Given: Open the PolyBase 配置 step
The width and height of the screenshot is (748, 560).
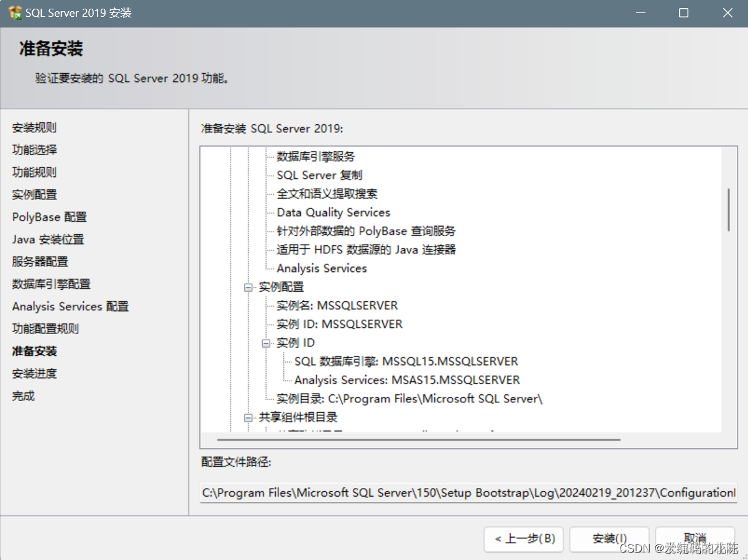Looking at the screenshot, I should point(49,217).
